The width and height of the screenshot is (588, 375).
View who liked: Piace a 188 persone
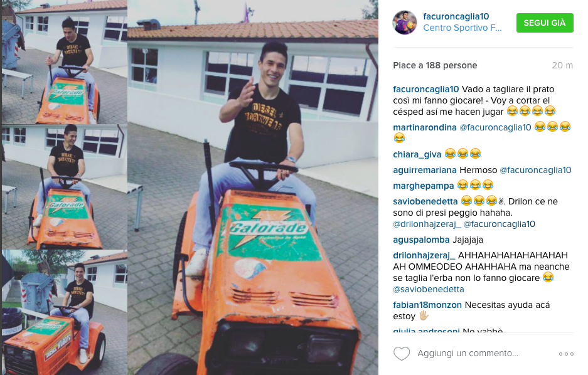pyautogui.click(x=435, y=65)
